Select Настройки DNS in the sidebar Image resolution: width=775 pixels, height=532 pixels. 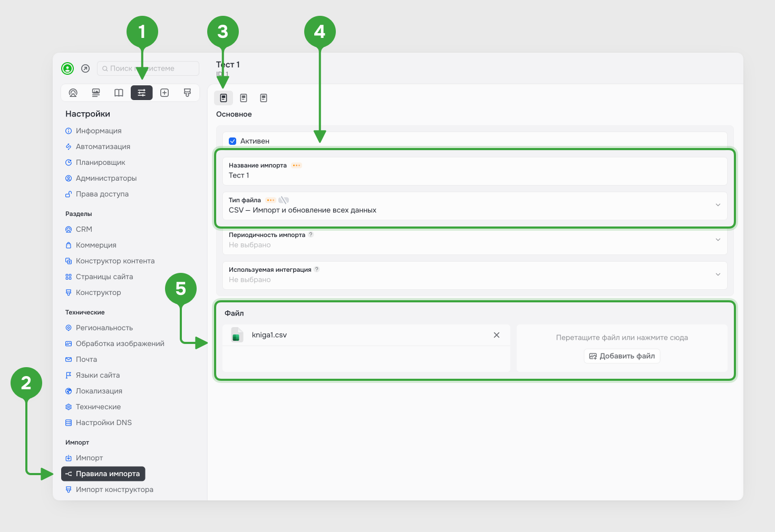(103, 422)
